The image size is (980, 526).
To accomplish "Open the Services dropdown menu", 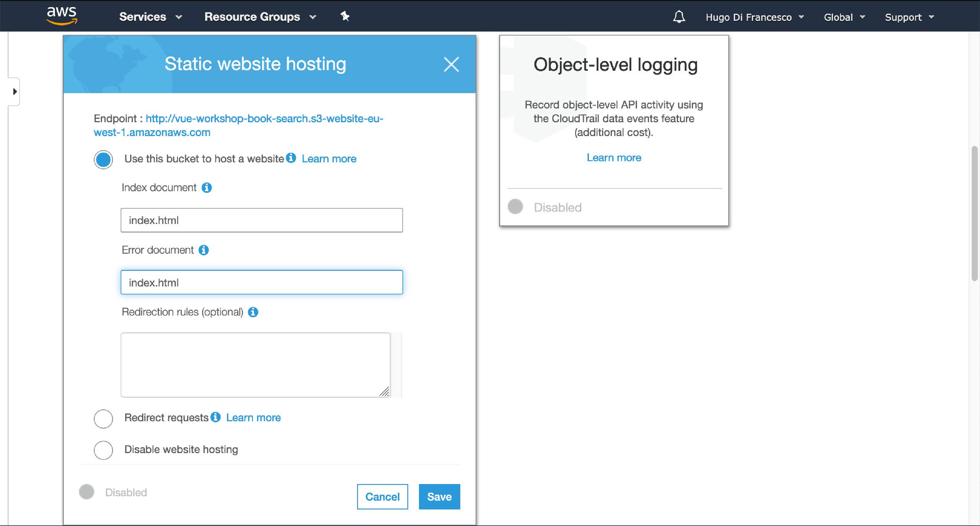I will click(151, 17).
